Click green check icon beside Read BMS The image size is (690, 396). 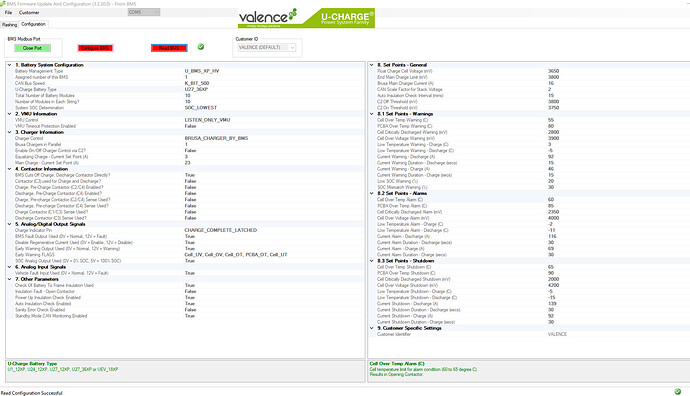[201, 47]
